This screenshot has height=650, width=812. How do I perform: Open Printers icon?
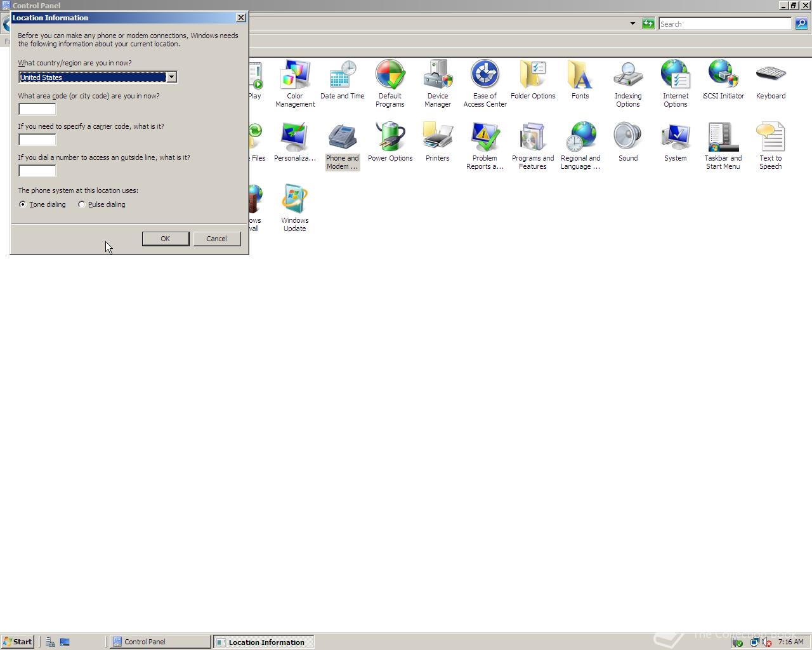438,142
